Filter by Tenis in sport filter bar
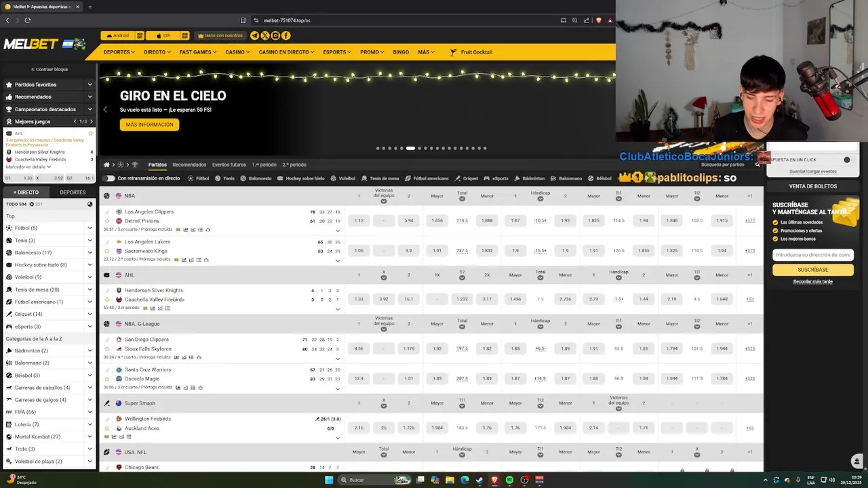Viewport: 868px width, 488px height. 224,178
